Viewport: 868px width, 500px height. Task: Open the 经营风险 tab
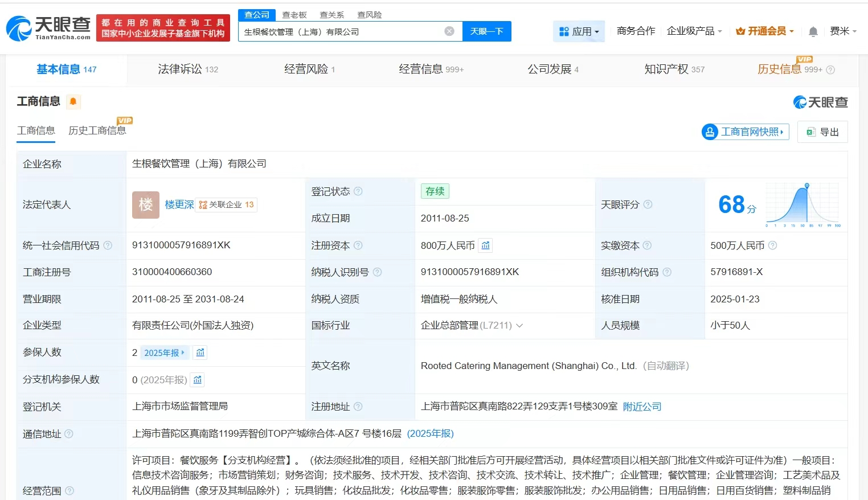309,69
